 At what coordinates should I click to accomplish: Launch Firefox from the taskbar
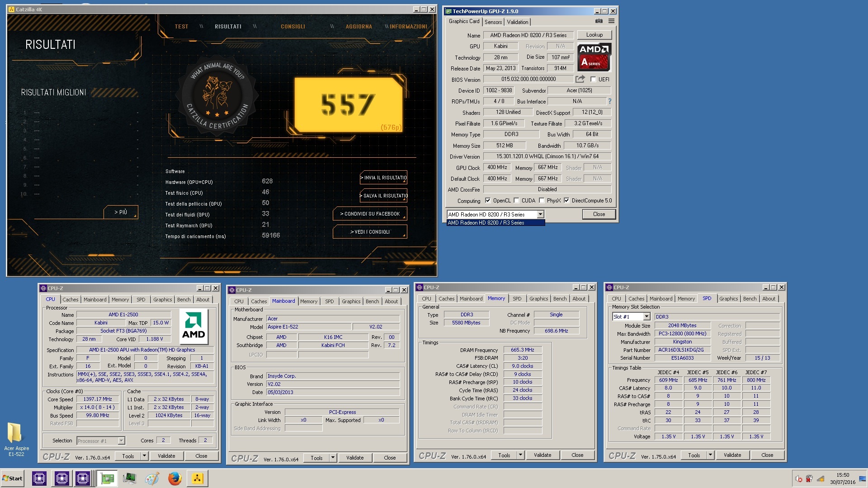pyautogui.click(x=175, y=478)
